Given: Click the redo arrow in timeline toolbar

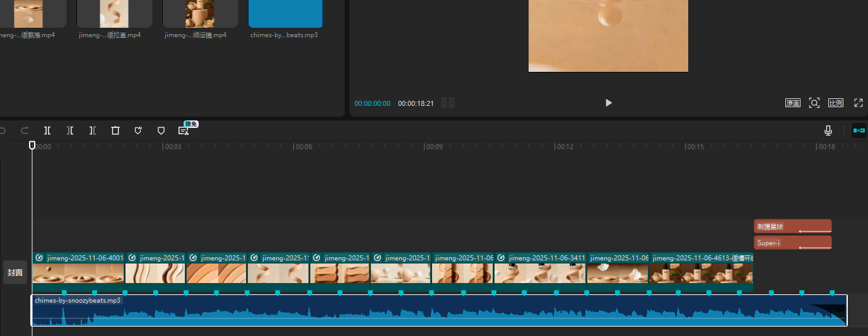Looking at the screenshot, I should [x=25, y=130].
